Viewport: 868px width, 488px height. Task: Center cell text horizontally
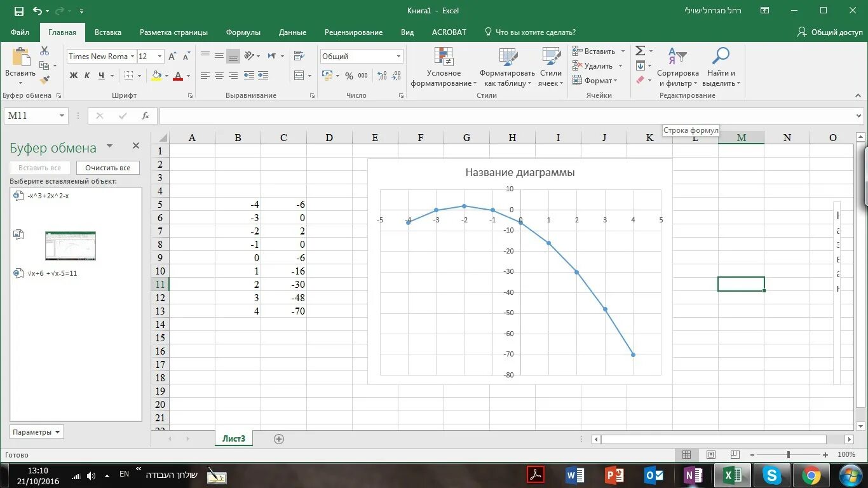point(219,76)
